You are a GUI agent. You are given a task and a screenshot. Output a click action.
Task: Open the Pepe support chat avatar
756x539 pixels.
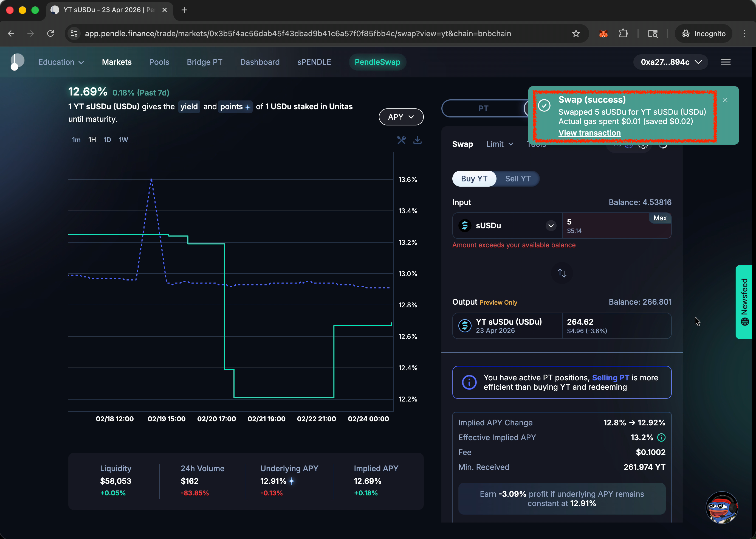(x=721, y=507)
